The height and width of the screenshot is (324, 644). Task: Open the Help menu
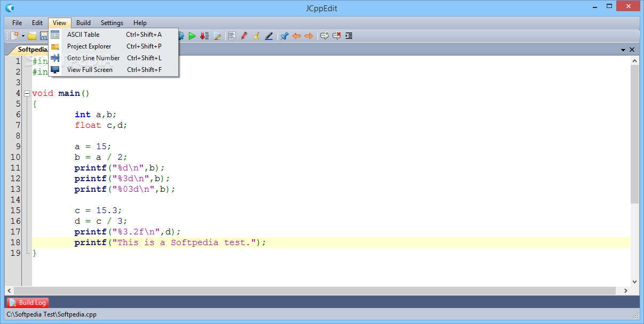140,23
